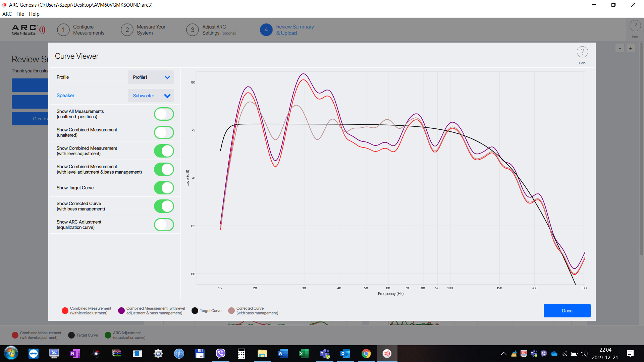The height and width of the screenshot is (362, 644).
Task: Disable the Show Target Curve toggle
Action: 164,188
